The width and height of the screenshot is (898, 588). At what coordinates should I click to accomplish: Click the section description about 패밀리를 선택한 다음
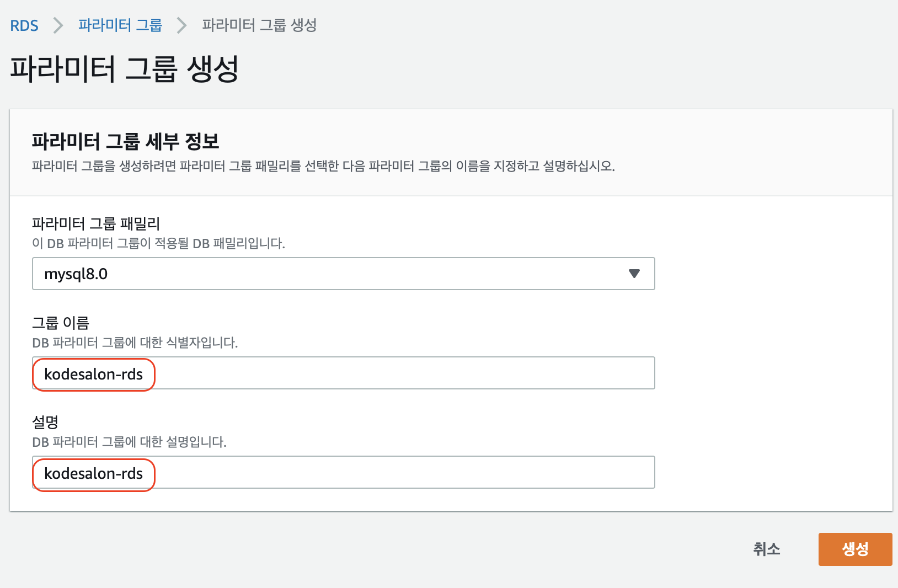point(323,166)
